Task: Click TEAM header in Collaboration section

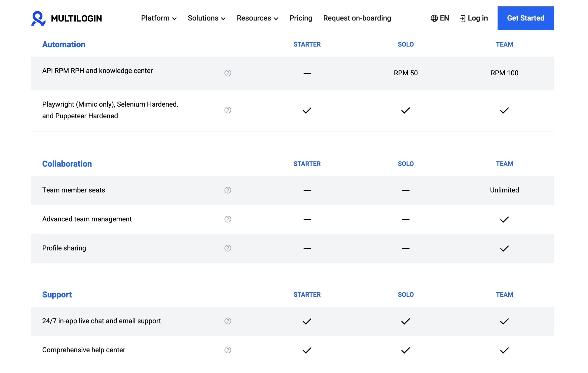Action: [504, 164]
